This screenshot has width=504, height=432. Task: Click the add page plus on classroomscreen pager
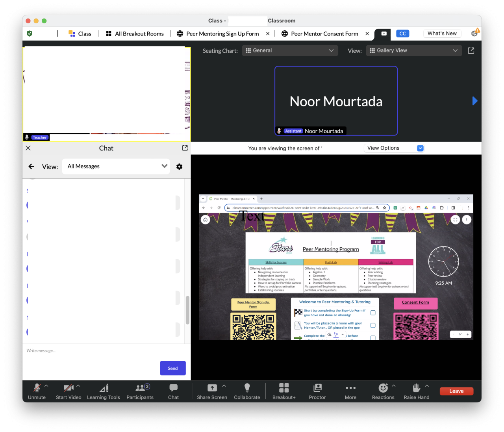[x=468, y=334]
